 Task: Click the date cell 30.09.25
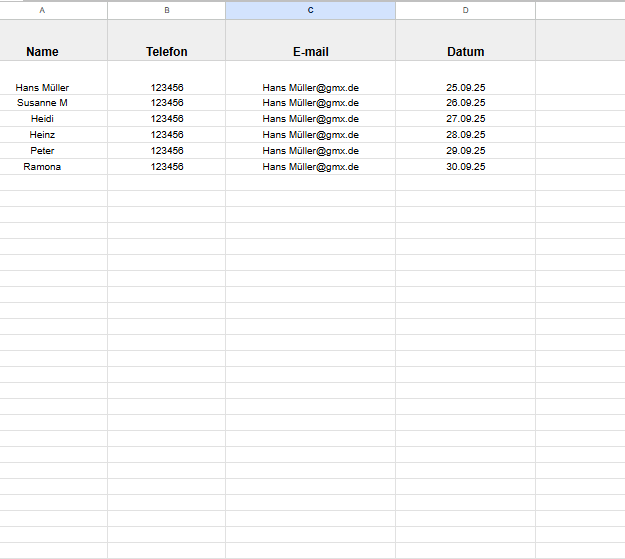point(465,167)
